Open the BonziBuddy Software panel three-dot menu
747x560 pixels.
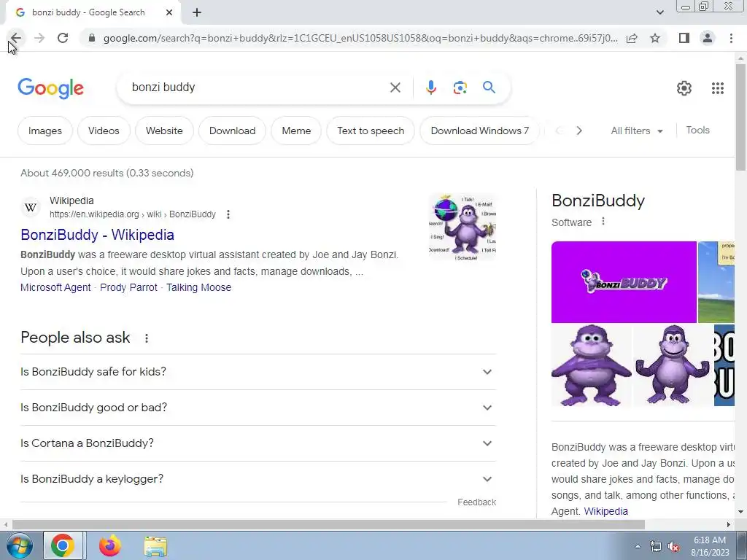603,222
